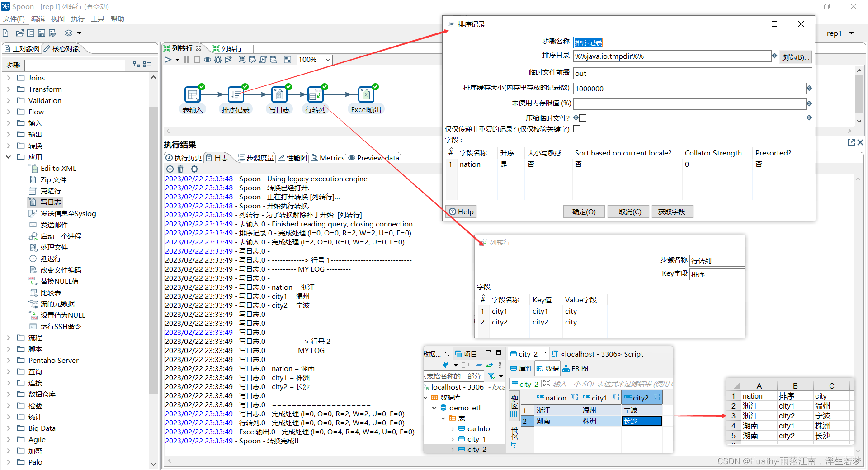Select the 表输入 step on canvas
Screen dimensions: 868x470
click(x=193, y=94)
